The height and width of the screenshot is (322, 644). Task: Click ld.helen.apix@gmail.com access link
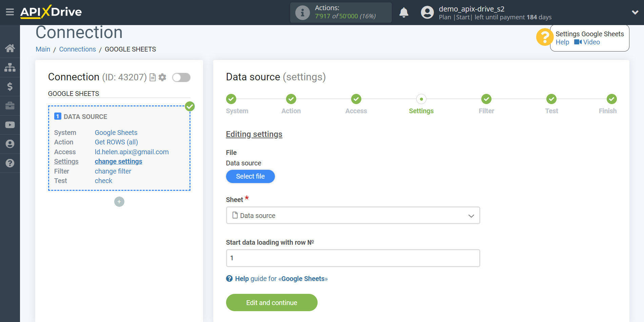[132, 152]
